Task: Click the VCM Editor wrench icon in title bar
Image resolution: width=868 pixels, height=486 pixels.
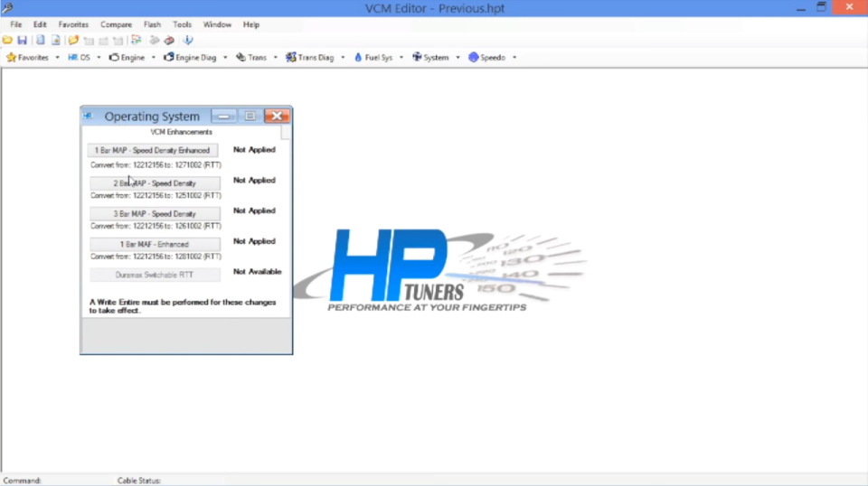Action: coord(8,8)
